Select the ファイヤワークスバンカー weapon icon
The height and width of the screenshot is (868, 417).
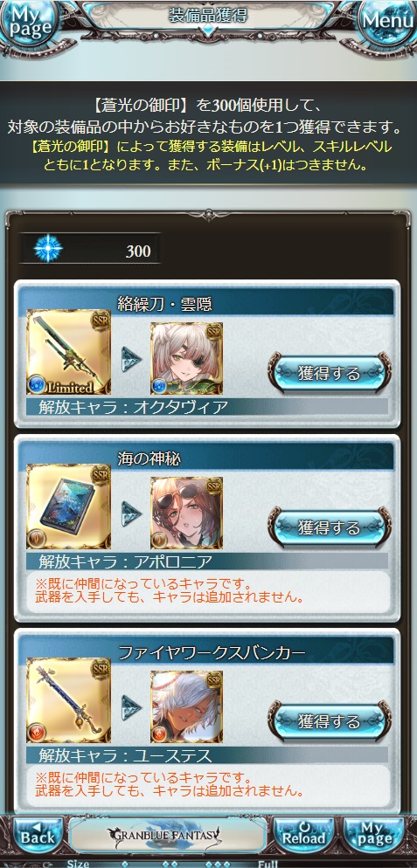[x=68, y=699]
